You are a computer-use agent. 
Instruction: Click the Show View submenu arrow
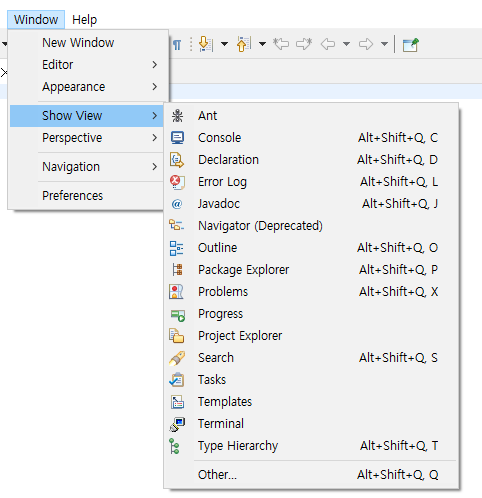coord(154,116)
